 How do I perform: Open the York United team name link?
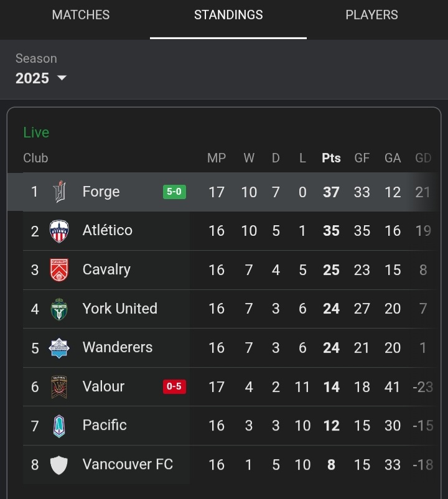[x=120, y=309]
